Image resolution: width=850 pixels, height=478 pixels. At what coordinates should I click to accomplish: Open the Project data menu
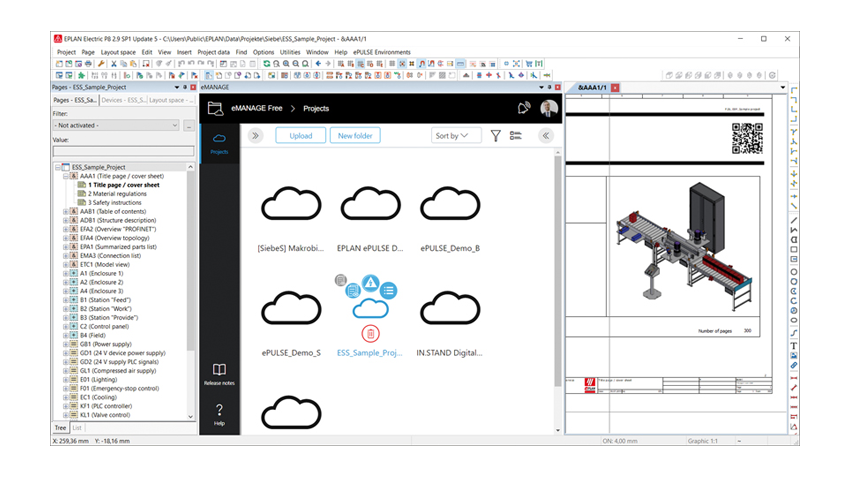point(214,52)
